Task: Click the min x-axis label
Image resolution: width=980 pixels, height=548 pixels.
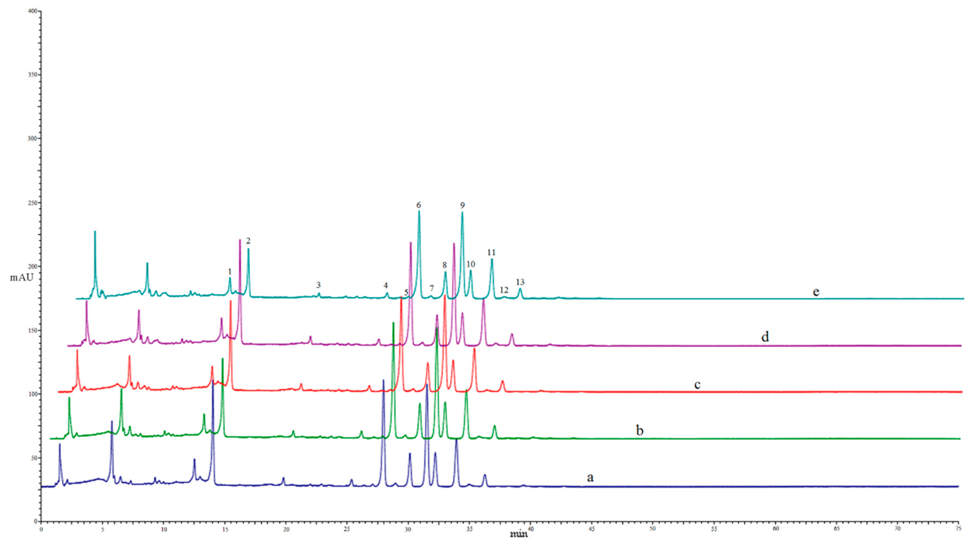Action: coord(519,534)
